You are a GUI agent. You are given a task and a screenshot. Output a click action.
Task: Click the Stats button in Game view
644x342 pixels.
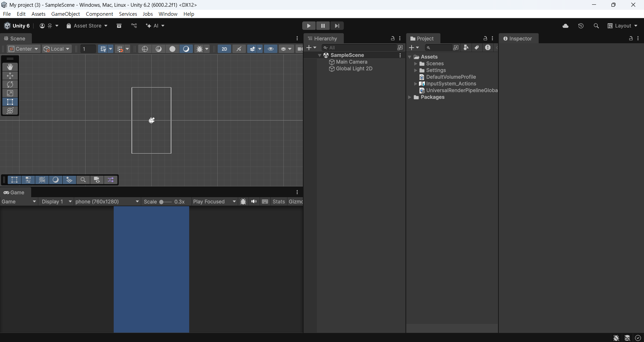pos(279,202)
